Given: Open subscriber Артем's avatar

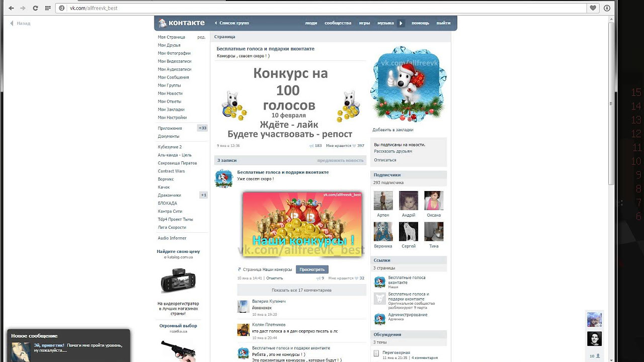Looking at the screenshot, I should pos(383,200).
